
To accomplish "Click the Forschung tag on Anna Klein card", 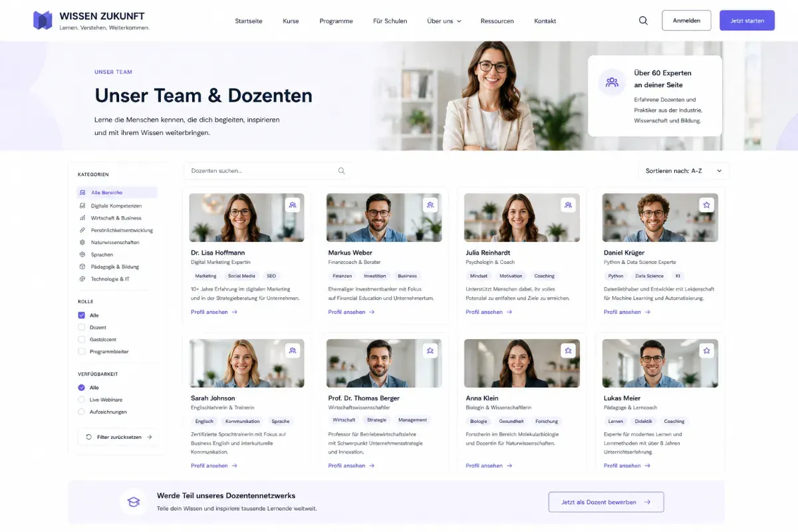I will point(547,421).
